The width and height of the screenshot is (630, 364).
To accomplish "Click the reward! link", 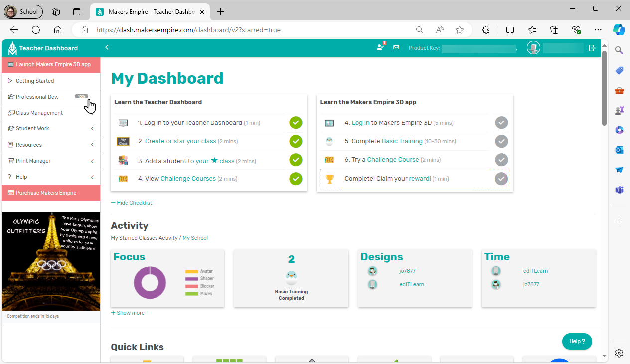I will coord(420,179).
